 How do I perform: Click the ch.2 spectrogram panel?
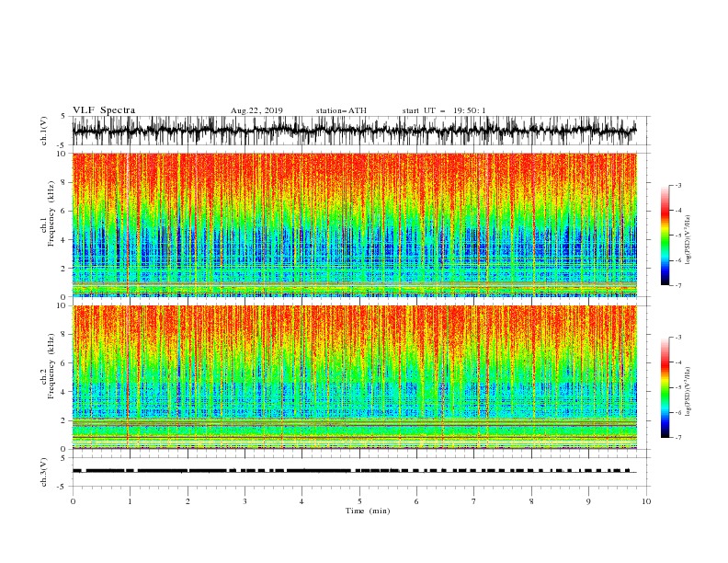click(354, 377)
